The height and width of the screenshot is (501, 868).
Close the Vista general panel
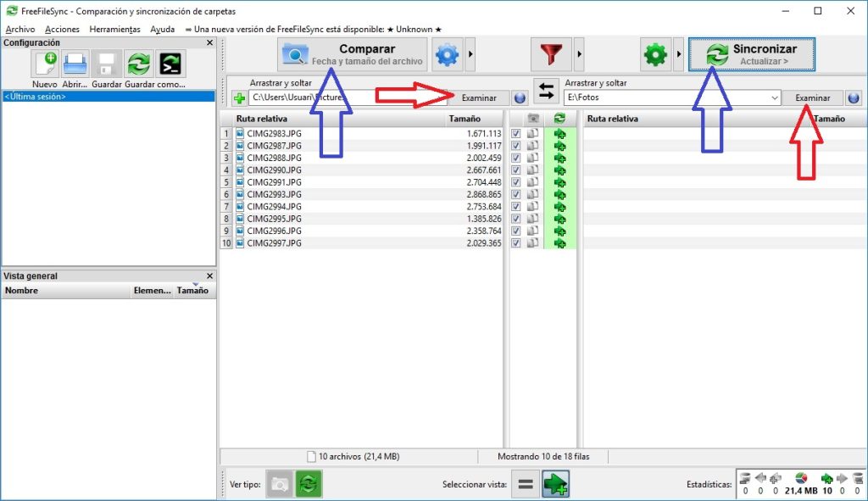click(210, 276)
